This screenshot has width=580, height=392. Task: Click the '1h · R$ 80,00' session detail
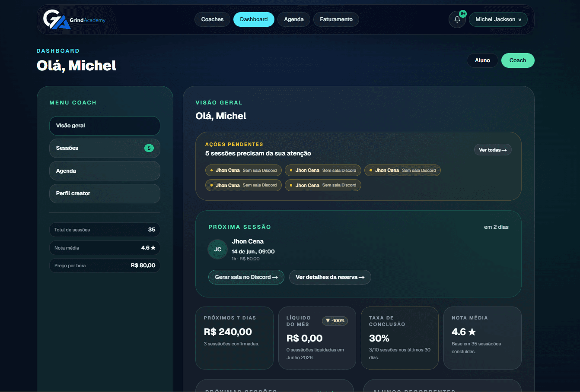pos(245,259)
